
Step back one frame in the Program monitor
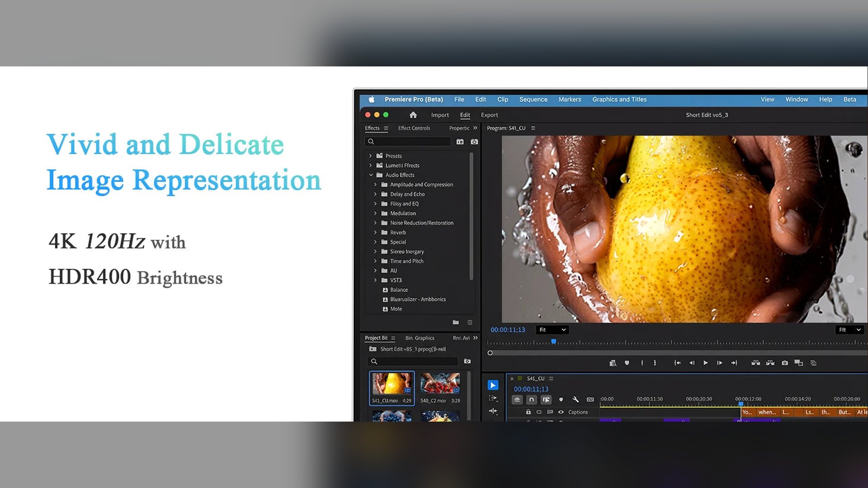[692, 363]
